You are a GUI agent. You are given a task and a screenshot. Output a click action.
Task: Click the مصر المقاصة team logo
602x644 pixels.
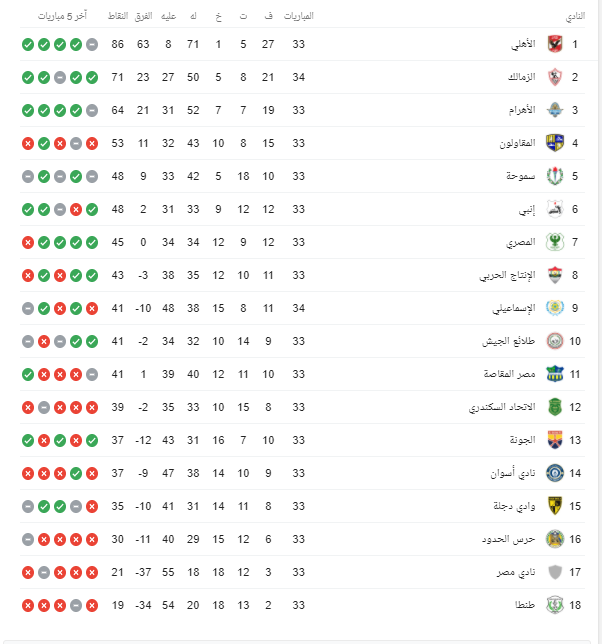click(x=555, y=374)
